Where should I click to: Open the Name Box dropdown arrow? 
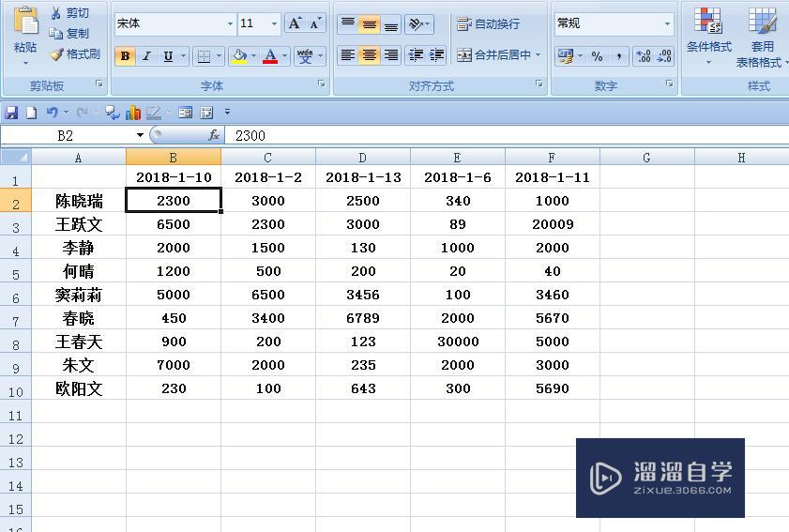pos(140,135)
